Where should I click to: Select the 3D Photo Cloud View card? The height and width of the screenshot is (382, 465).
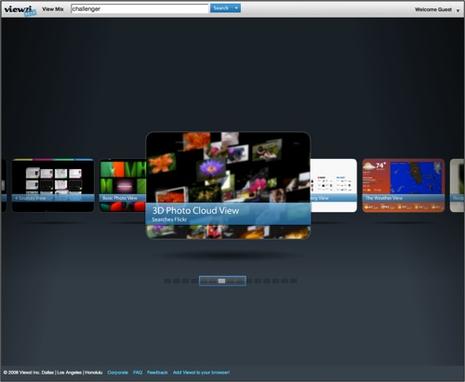[228, 185]
